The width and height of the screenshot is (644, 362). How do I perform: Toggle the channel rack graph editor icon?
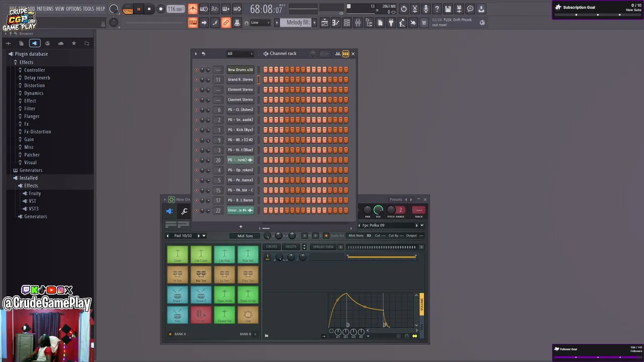338,54
